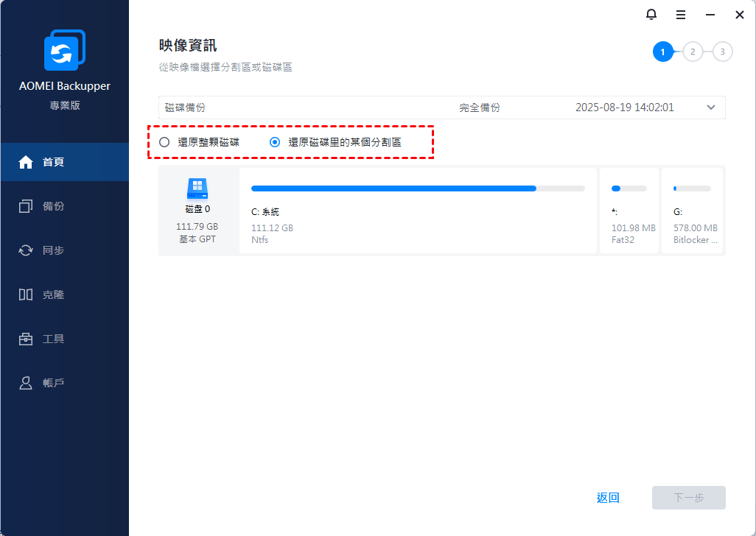756x536 pixels.
Task: Click the 映像資訊 heading
Action: point(188,45)
